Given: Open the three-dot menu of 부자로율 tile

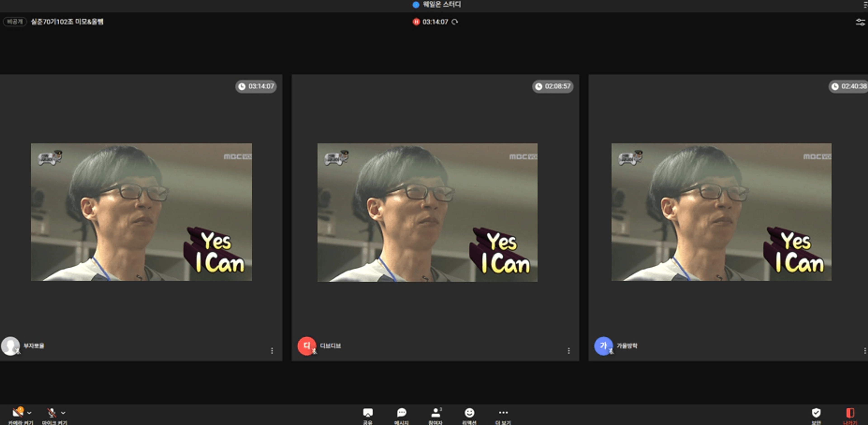Looking at the screenshot, I should click(x=272, y=351).
